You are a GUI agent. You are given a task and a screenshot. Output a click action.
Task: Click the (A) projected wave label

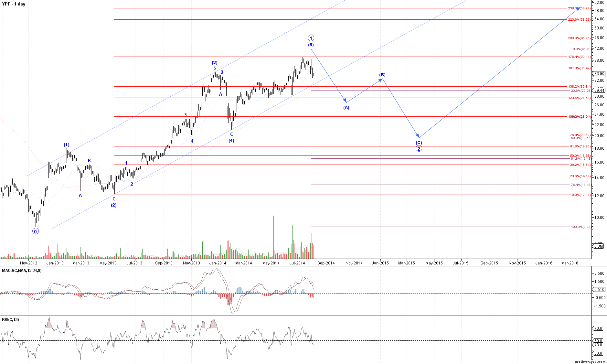(x=346, y=107)
